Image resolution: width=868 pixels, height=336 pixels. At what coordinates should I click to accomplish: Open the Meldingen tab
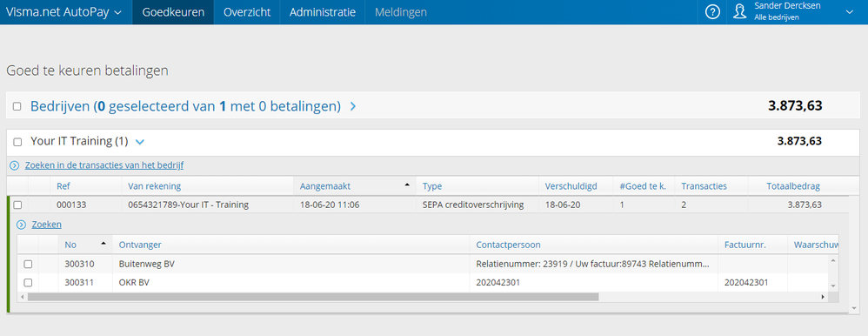401,12
